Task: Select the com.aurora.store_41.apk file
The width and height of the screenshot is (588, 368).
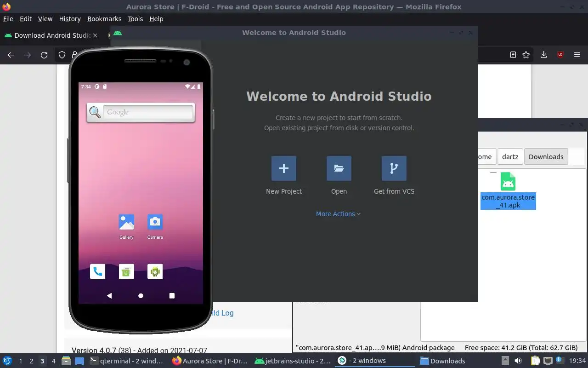Action: pyautogui.click(x=508, y=190)
